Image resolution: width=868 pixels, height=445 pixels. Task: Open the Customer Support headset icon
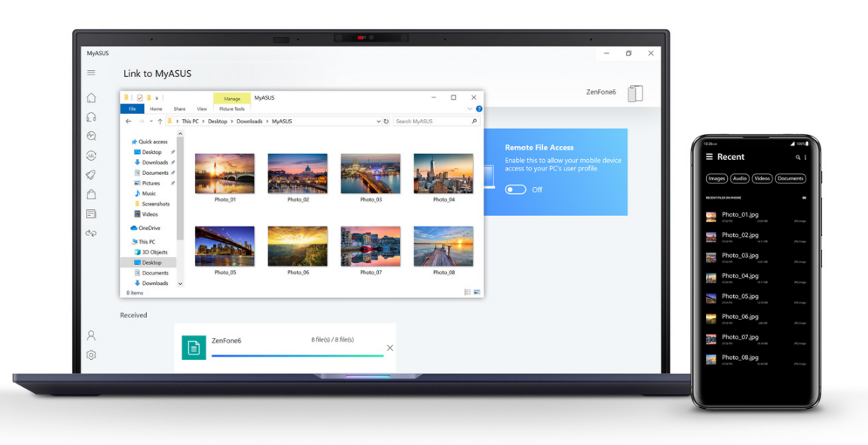(91, 117)
